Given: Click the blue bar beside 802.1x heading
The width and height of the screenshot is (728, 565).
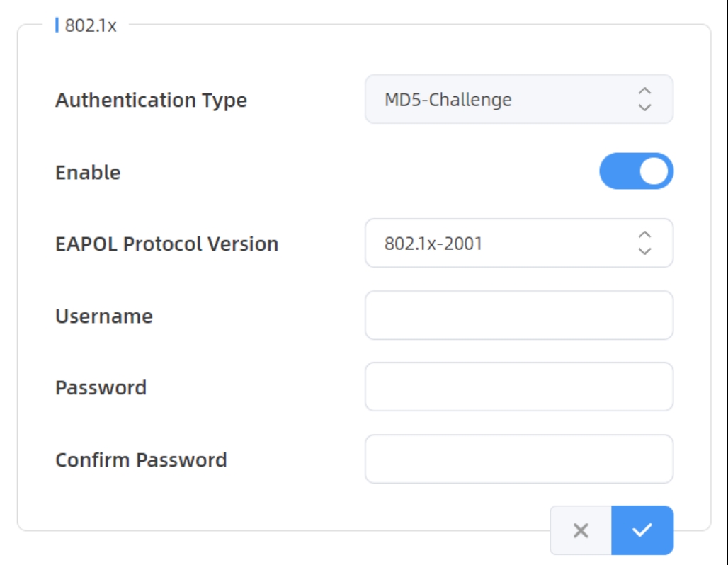Looking at the screenshot, I should [x=57, y=25].
